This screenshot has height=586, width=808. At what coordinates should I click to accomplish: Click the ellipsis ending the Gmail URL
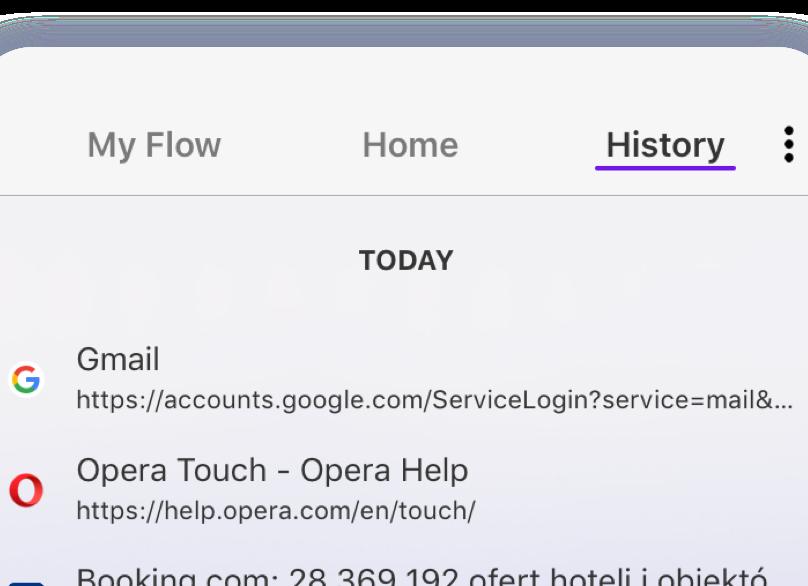point(783,402)
